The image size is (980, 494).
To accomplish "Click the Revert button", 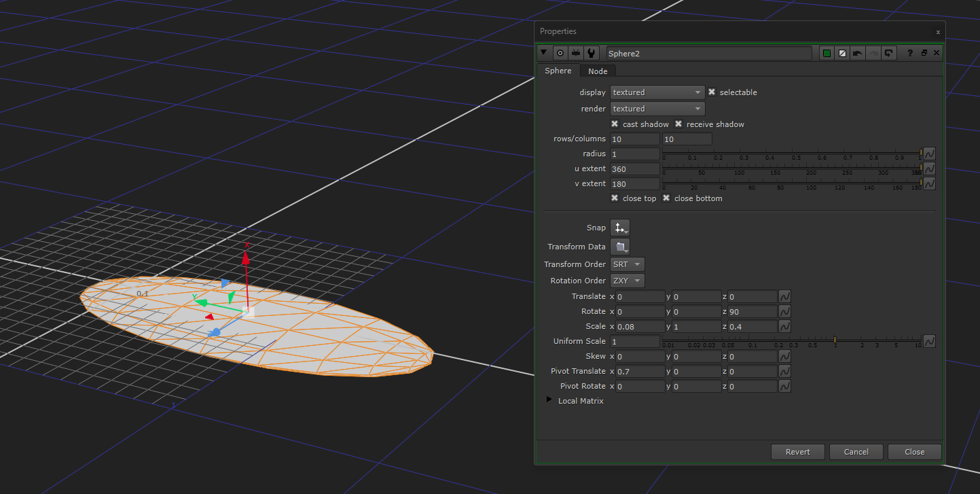I will click(798, 452).
